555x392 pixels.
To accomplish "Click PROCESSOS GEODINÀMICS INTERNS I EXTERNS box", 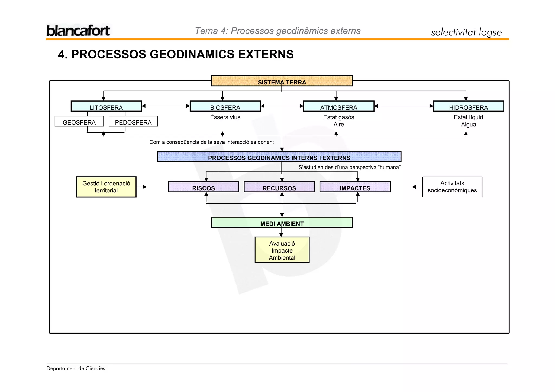I will coord(279,157).
